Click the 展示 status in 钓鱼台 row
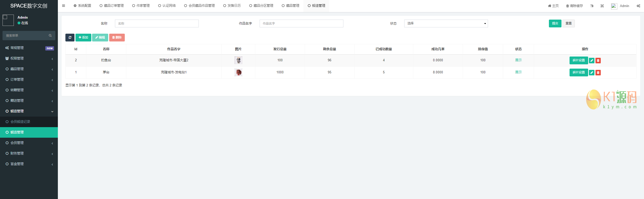This screenshot has height=199, width=644. (518, 60)
